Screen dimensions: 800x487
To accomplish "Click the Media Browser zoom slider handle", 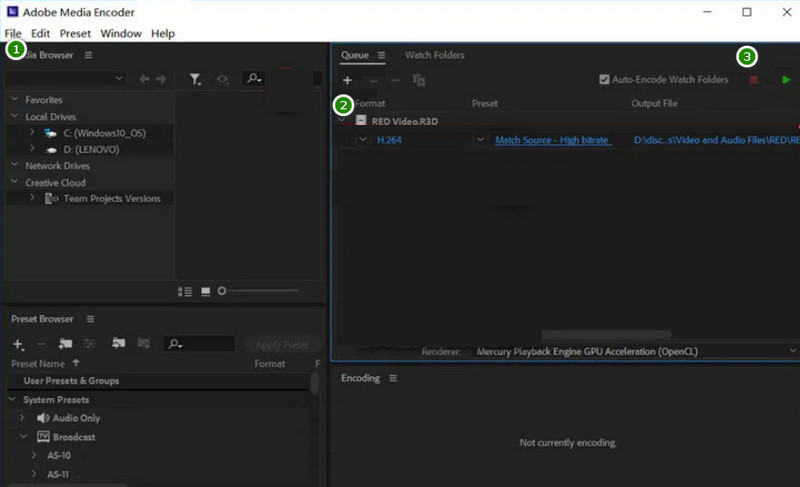I will click(222, 291).
